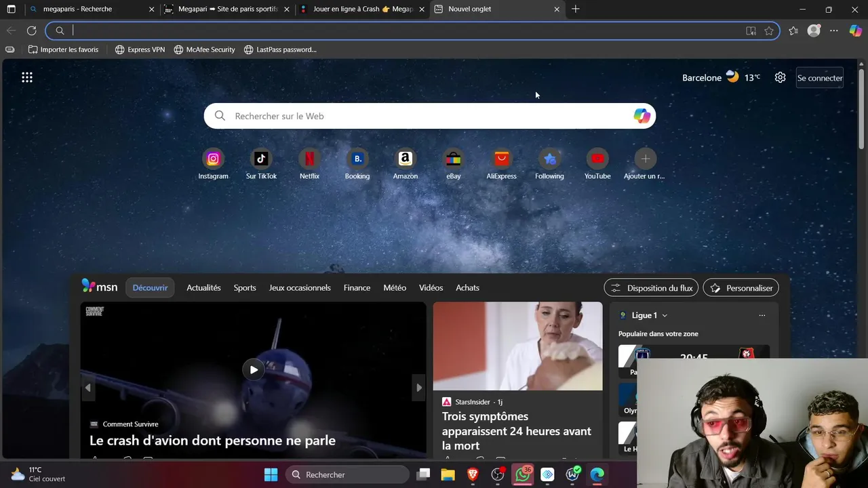The width and height of the screenshot is (868, 488).
Task: Open Ligue 1 card more options
Action: point(762,315)
